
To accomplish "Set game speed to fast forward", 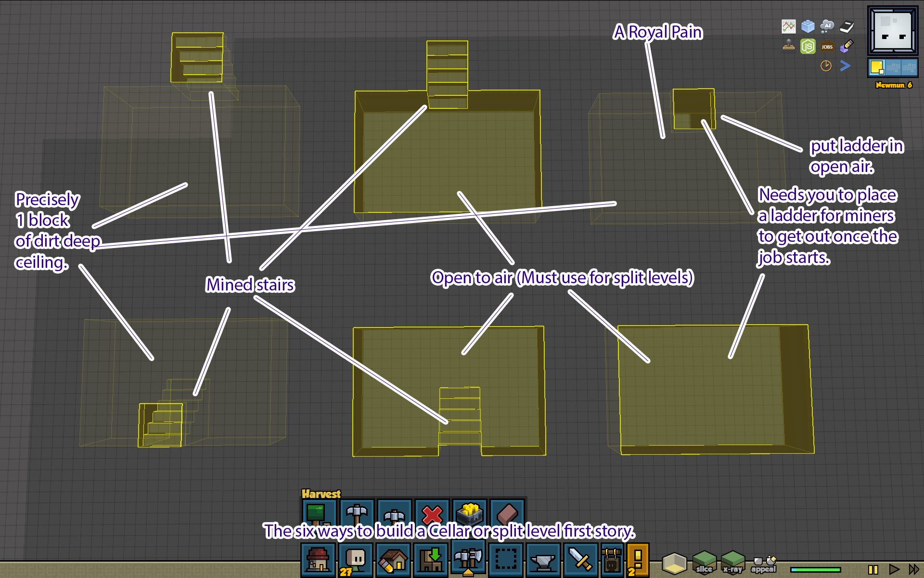I will tap(913, 569).
